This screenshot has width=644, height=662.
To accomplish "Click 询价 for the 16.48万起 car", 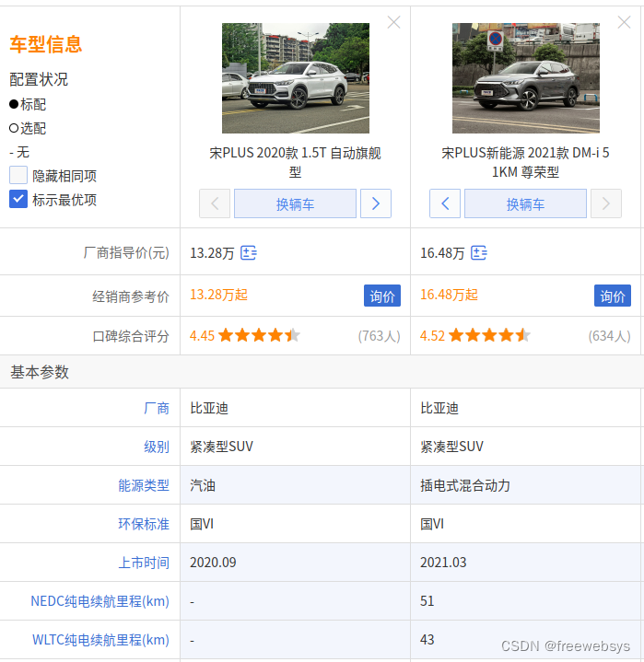I will (613, 296).
